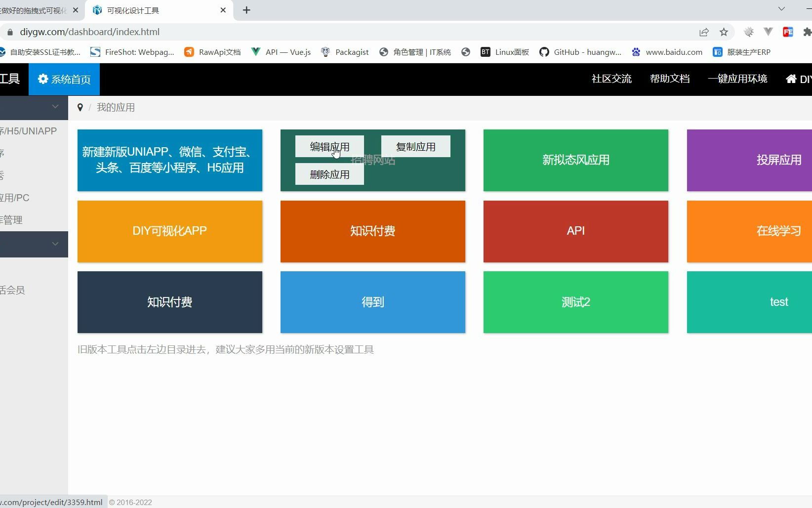Open the GitHub huangw bookmark
This screenshot has height=508, width=812.
580,52
